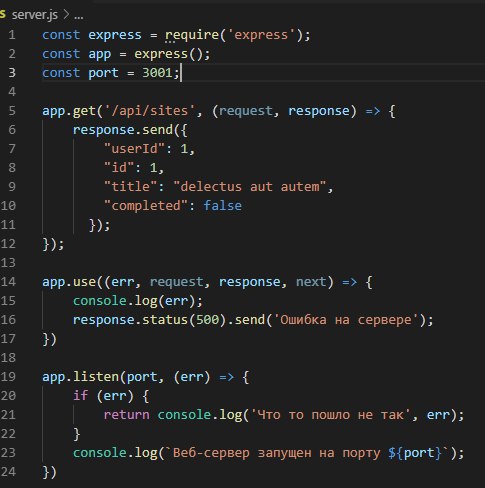Click the return keyword on line 21
This screenshot has width=485, height=488.
click(126, 415)
